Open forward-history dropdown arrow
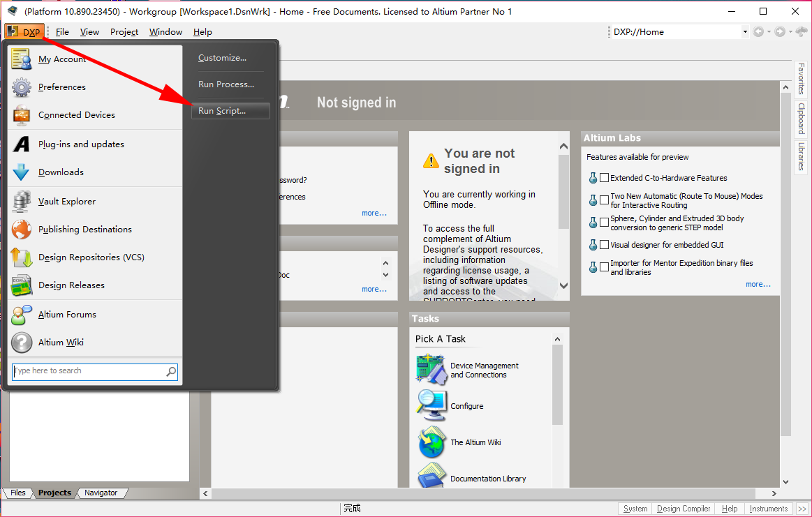812x517 pixels. tap(790, 32)
